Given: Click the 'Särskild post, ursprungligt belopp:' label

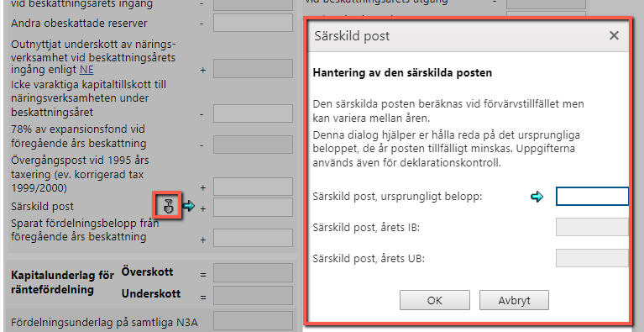Looking at the screenshot, I should point(397,197).
